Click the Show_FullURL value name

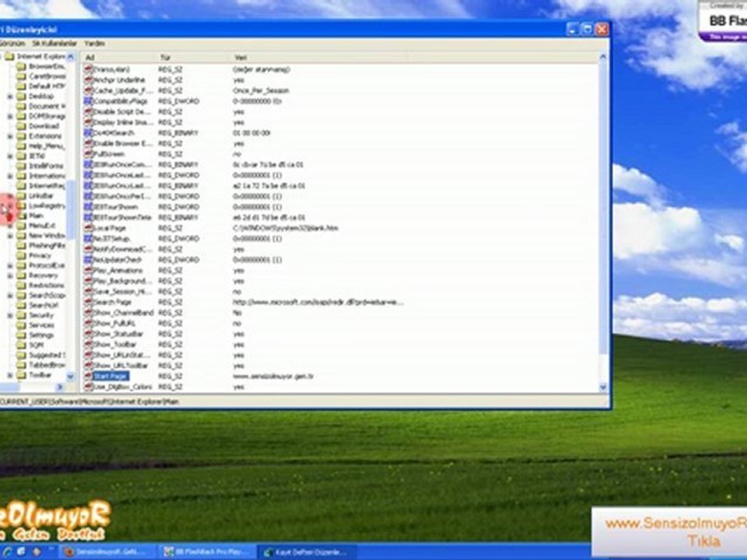(x=114, y=324)
